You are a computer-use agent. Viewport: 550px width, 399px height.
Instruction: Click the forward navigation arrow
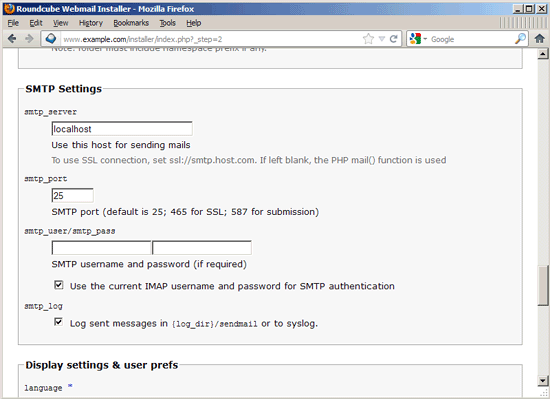tap(29, 39)
